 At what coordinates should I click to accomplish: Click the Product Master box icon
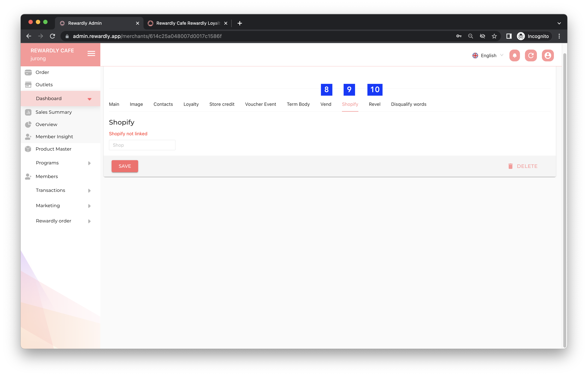coord(28,149)
